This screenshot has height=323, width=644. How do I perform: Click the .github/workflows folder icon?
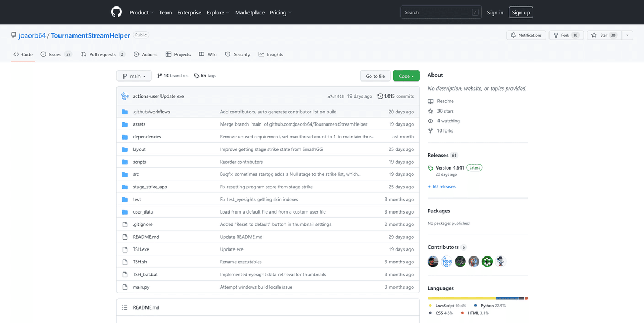(125, 112)
